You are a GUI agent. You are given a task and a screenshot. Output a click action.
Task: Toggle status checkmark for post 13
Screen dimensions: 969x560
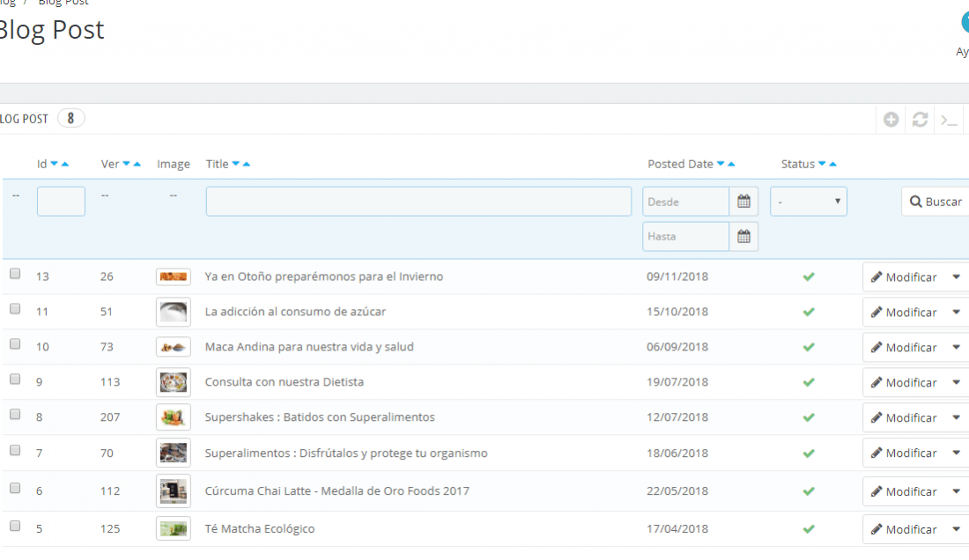point(809,276)
